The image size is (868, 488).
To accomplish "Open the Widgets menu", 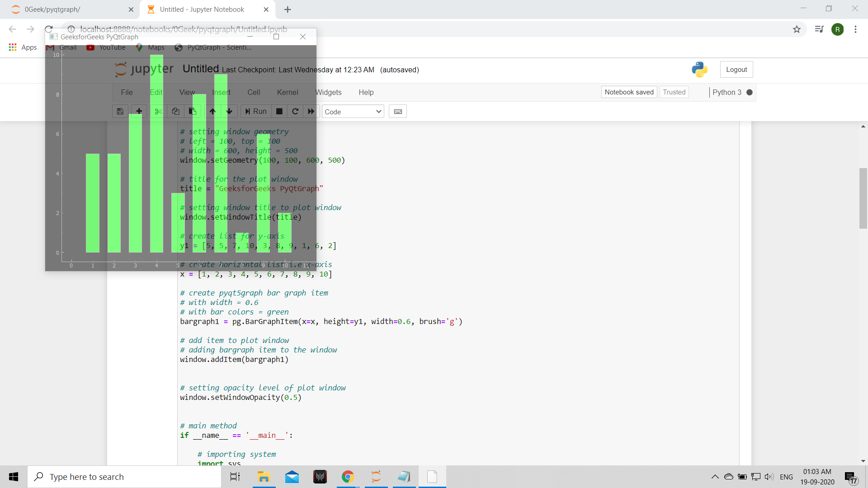I will [x=329, y=92].
